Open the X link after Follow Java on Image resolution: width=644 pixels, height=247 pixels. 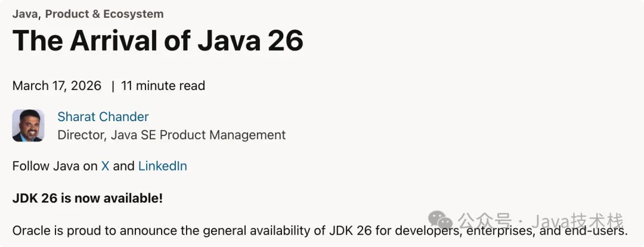click(x=105, y=166)
